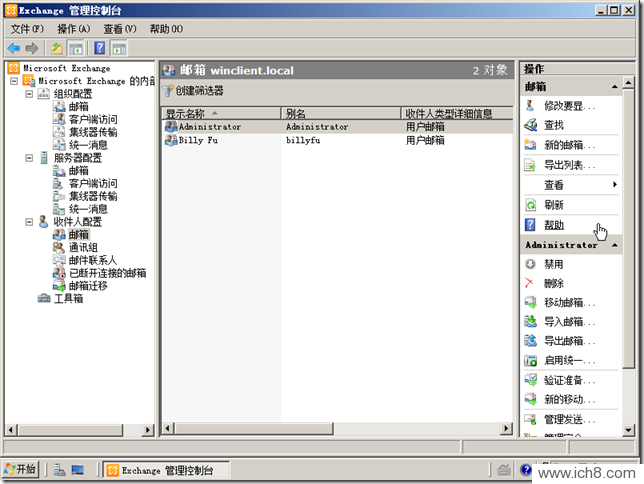The height and width of the screenshot is (484, 644).
Task: Click the 新的移动 action
Action: (x=570, y=399)
